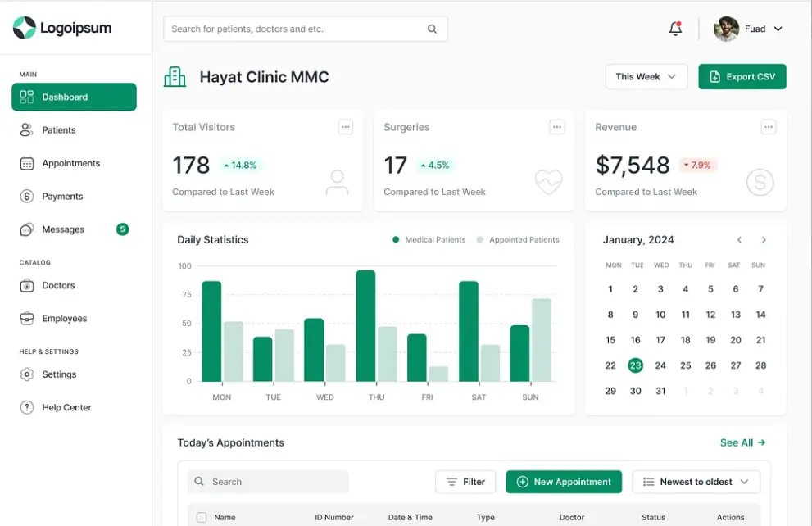Go to previous month in calendar
Image resolution: width=812 pixels, height=526 pixels.
point(740,240)
